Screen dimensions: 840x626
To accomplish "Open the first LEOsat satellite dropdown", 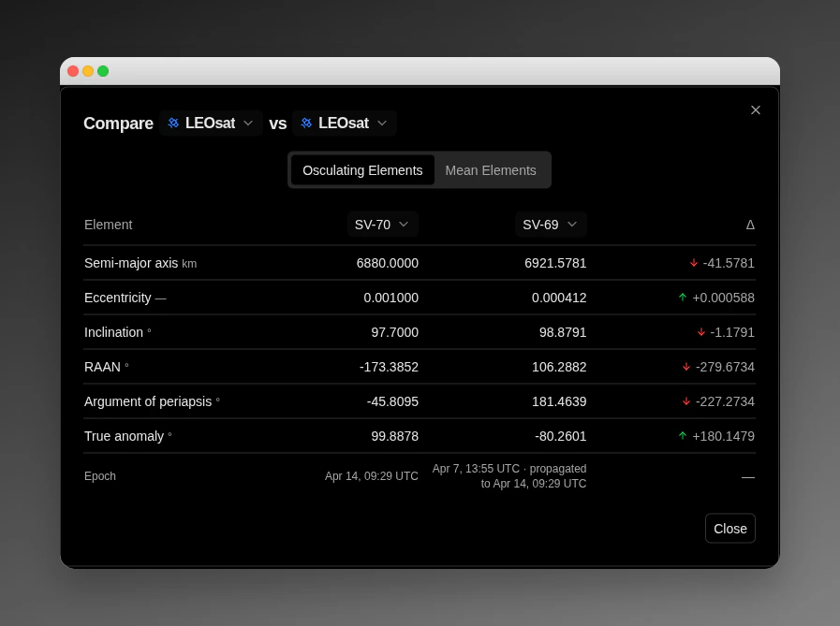I will point(211,124).
